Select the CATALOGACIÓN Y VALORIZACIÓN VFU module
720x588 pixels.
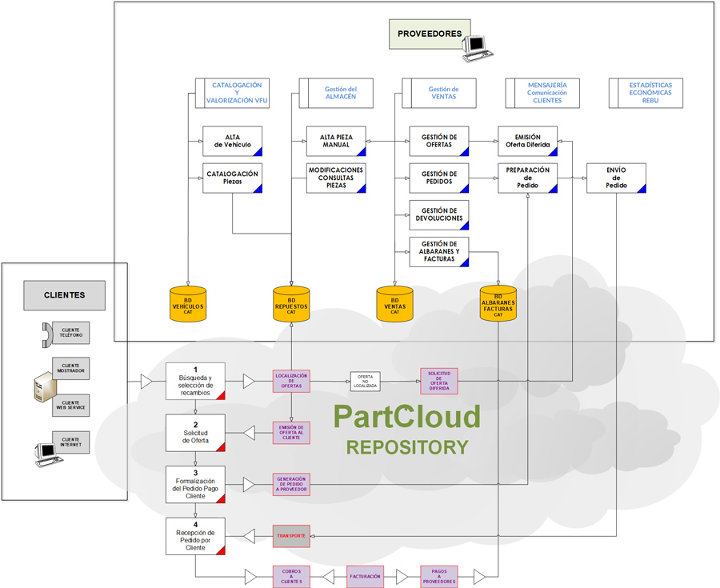[x=232, y=93]
